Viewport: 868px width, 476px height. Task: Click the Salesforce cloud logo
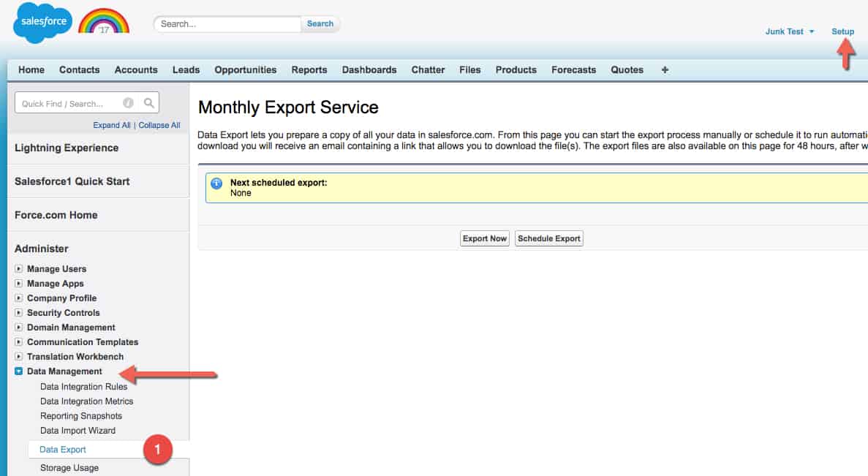click(42, 22)
